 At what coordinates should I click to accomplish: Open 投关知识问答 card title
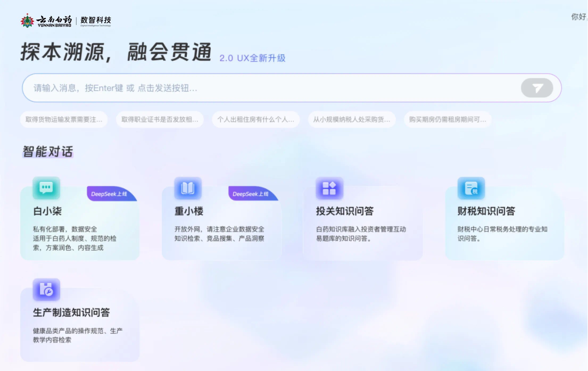coord(345,211)
